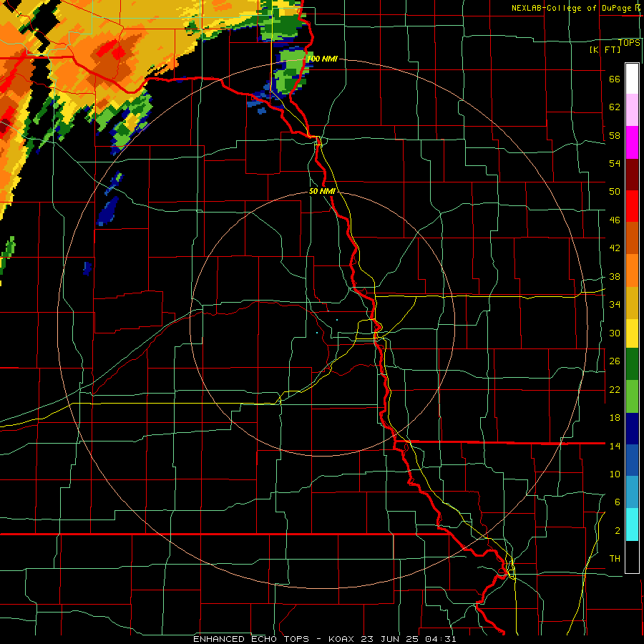Click the yellow band on the legend
This screenshot has height=644, width=644.
pos(632,333)
